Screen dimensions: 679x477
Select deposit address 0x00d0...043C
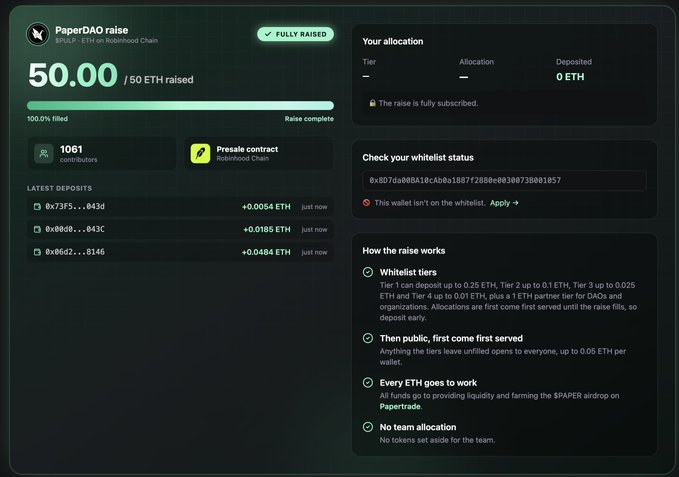coord(75,229)
